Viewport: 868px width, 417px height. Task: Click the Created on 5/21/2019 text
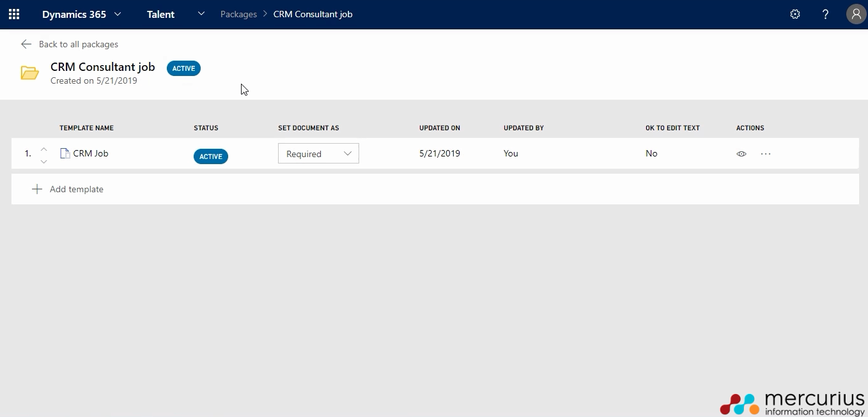[x=94, y=81]
